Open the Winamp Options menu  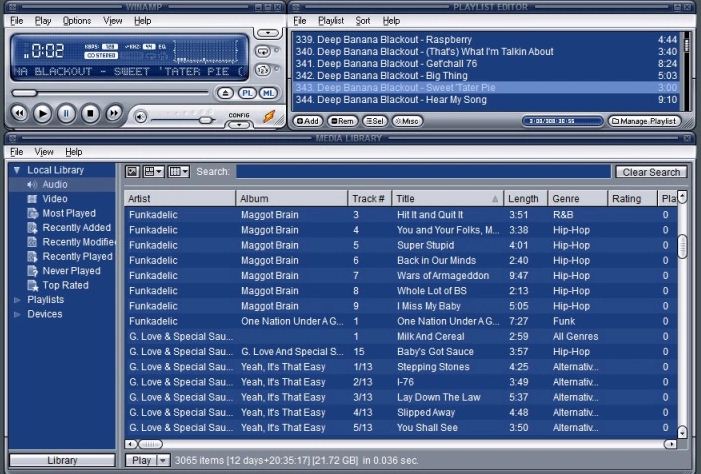click(x=77, y=21)
